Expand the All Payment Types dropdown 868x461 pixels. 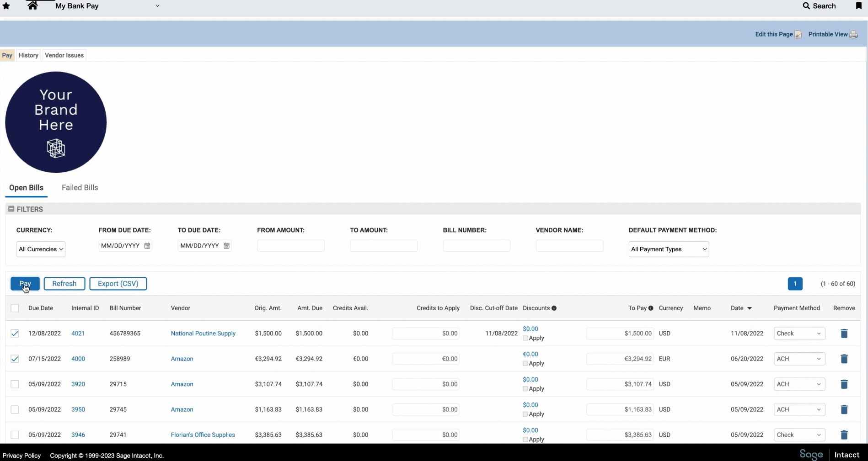[668, 249]
